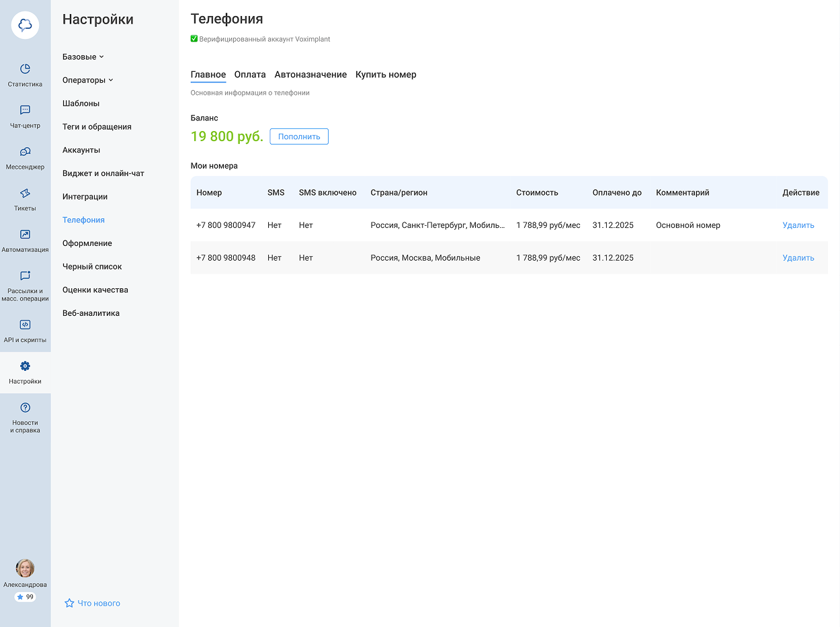Viewport: 840px width, 627px height.
Task: Go to the Messenger icon
Action: (25, 152)
